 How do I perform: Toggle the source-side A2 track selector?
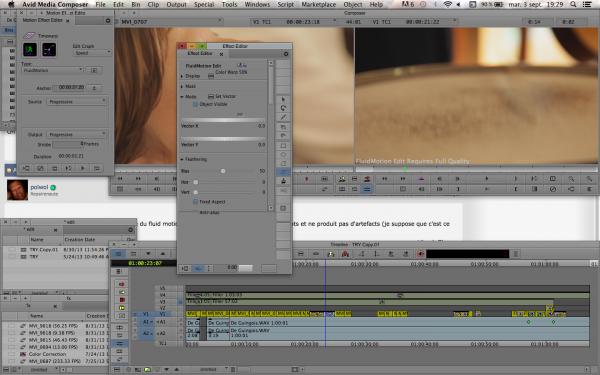coord(147,334)
